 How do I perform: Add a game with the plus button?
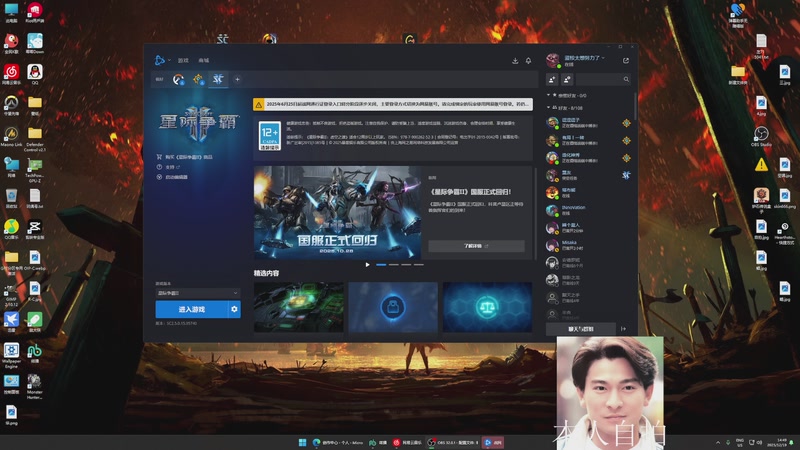[x=237, y=79]
